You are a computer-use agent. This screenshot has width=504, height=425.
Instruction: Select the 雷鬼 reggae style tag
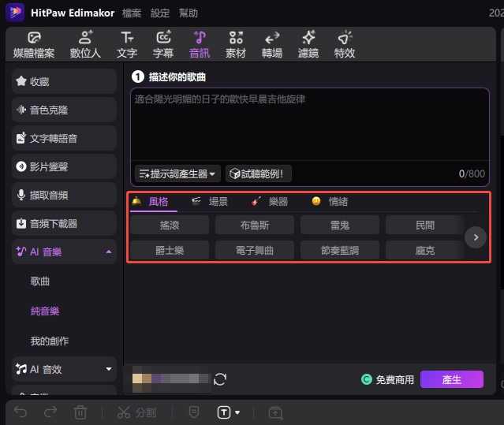pyautogui.click(x=340, y=225)
